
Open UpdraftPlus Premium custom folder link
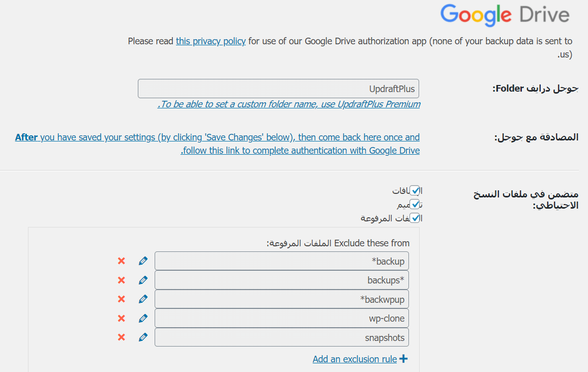[x=290, y=104]
